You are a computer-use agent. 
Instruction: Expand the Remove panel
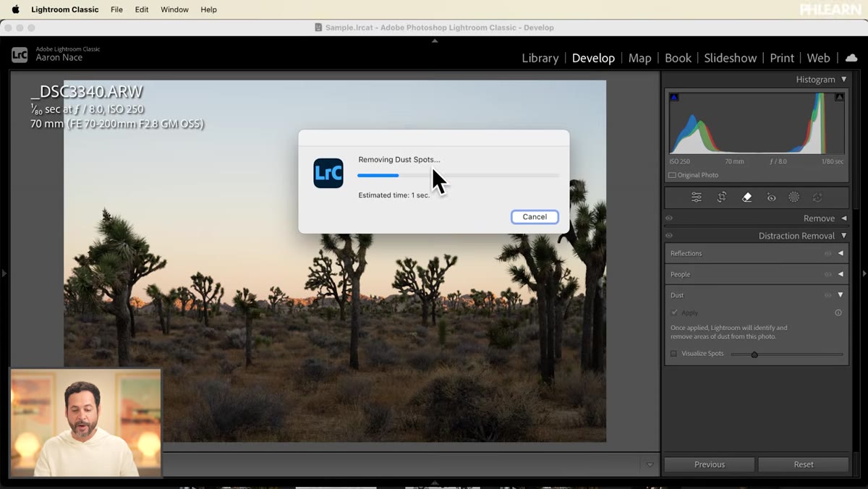(843, 218)
